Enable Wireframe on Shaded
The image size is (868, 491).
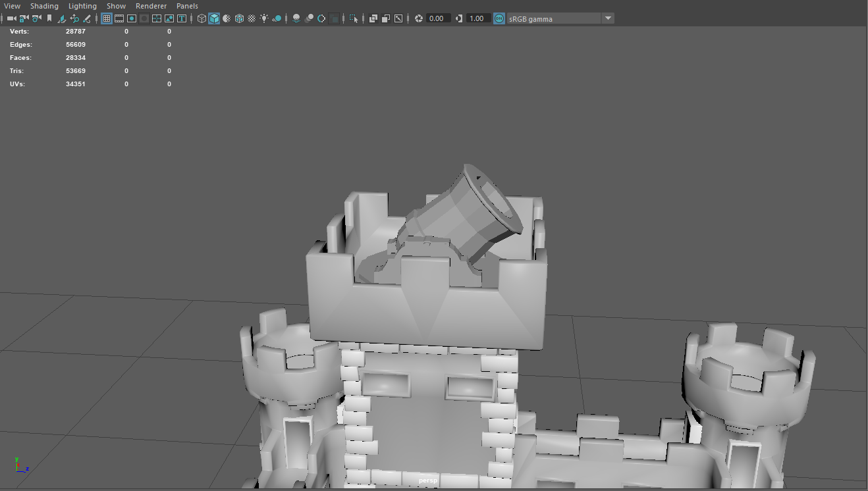click(x=239, y=18)
